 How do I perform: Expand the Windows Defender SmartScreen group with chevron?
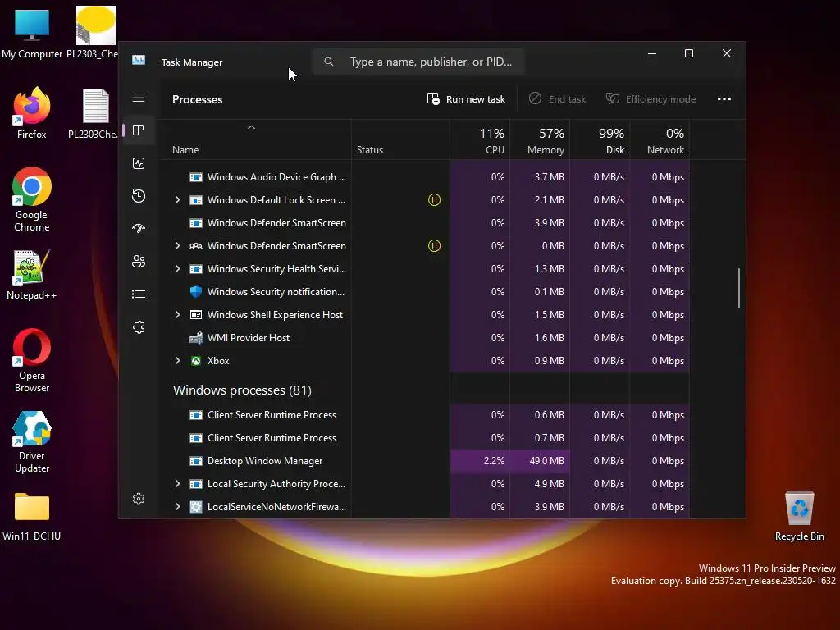coord(177,246)
